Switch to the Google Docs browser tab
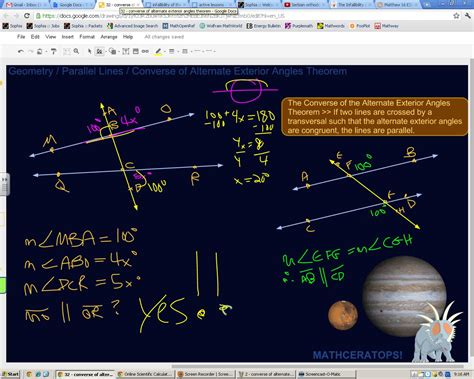The width and height of the screenshot is (474, 379). tap(72, 5)
